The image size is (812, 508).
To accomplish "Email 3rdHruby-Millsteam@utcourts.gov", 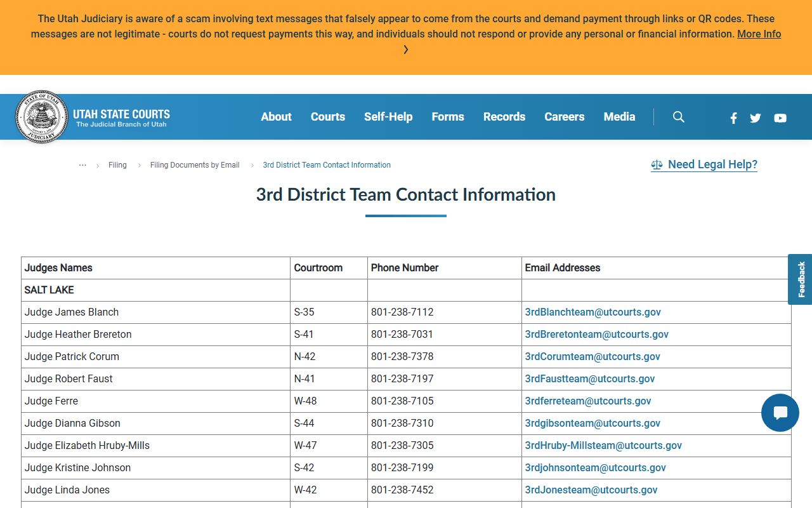I will pos(603,445).
